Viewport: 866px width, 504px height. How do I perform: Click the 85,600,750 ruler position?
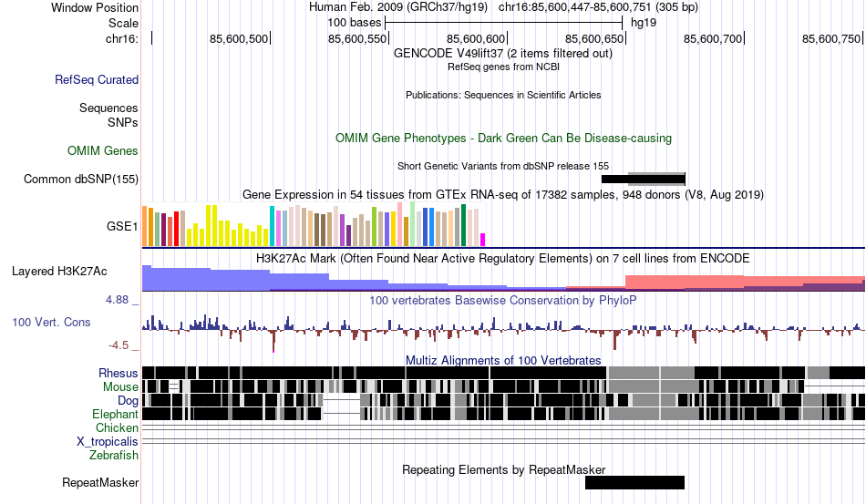(831, 38)
